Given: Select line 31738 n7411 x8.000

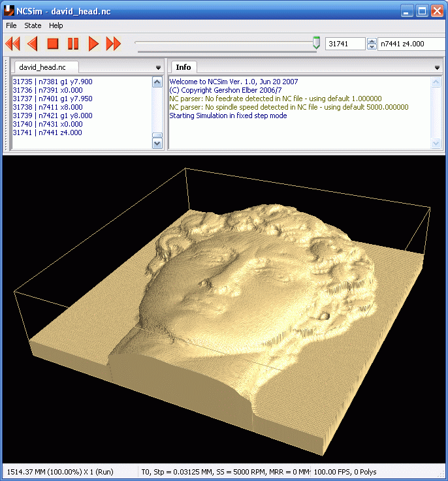Looking at the screenshot, I should pos(48,107).
